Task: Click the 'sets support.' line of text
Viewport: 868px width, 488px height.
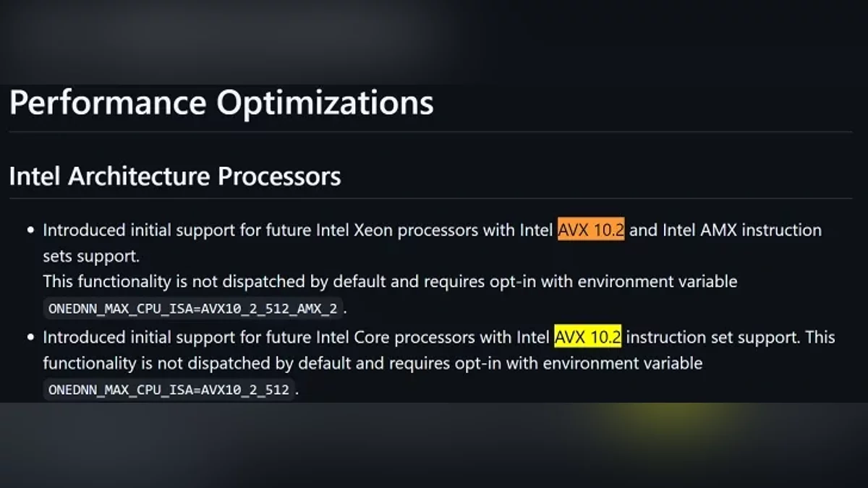Action: pyautogui.click(x=91, y=256)
